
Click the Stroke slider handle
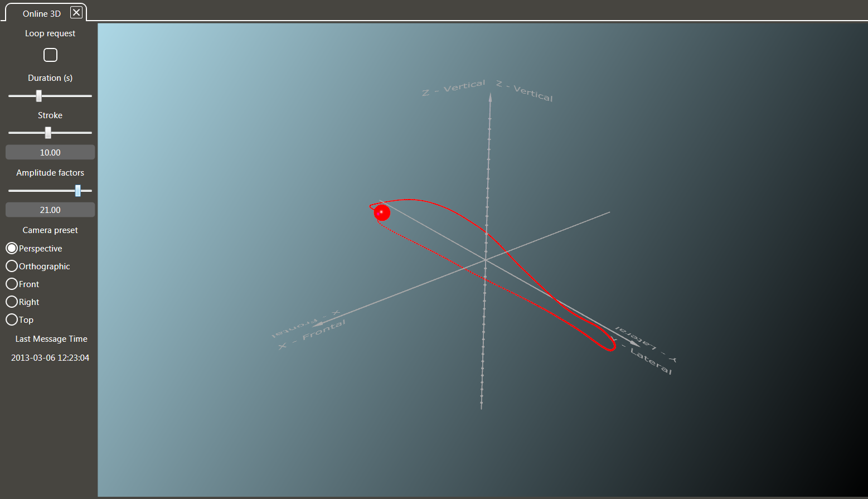(48, 132)
